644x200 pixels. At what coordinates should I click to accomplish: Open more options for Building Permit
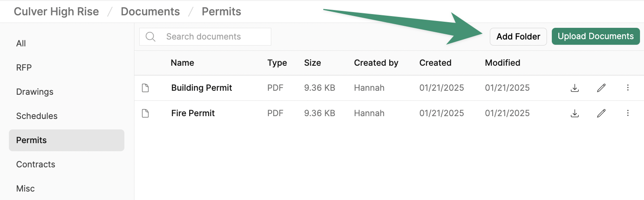tap(628, 87)
